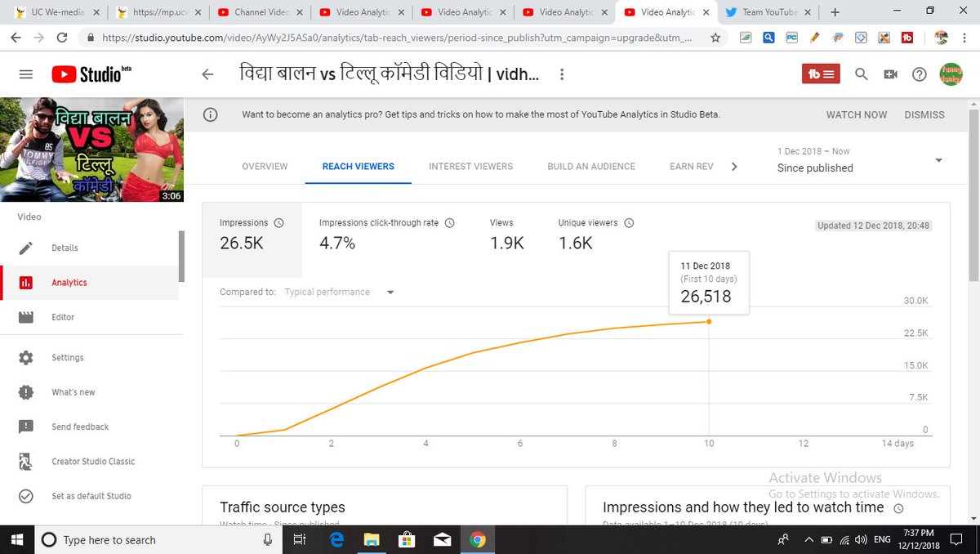Click the clock icon beside Unique viewers

[629, 222]
